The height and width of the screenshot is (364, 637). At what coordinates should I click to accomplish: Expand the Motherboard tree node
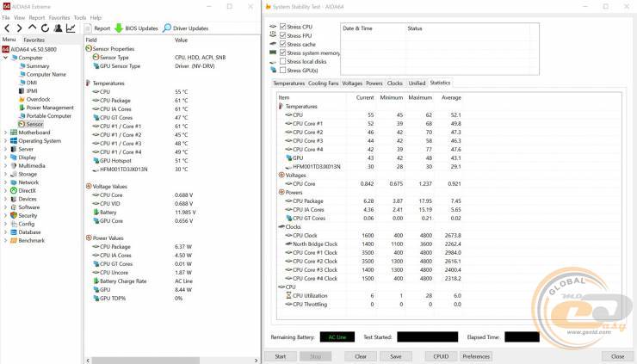(x=6, y=133)
